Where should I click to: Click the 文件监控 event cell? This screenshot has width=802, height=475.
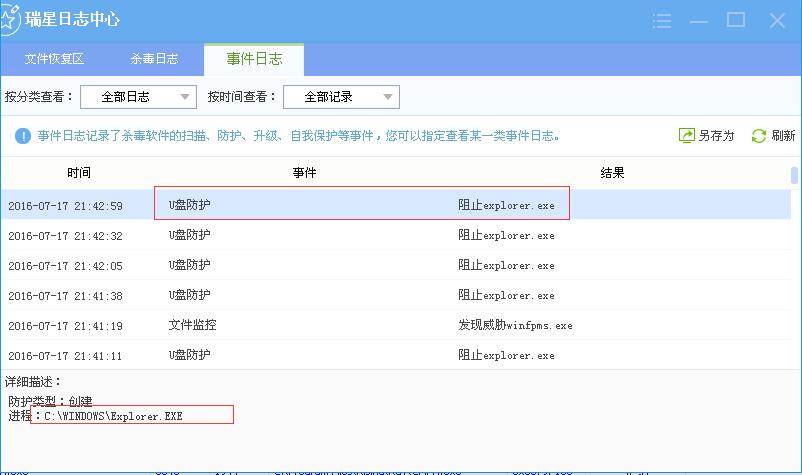[192, 325]
